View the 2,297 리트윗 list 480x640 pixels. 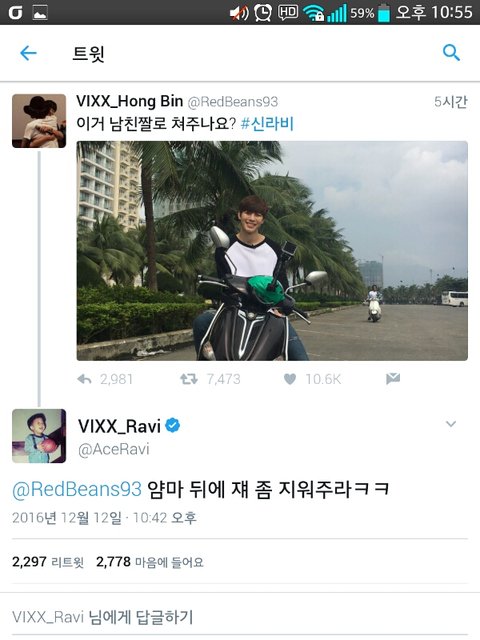(x=48, y=562)
